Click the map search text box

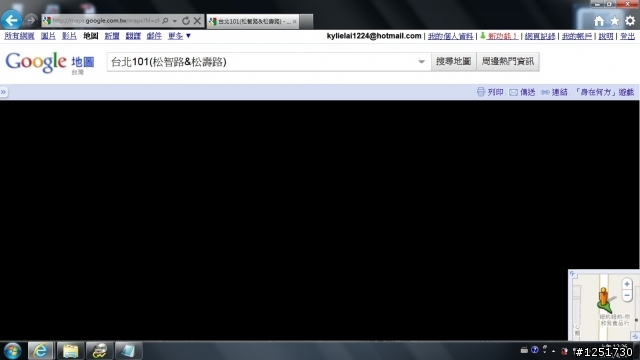(261, 62)
